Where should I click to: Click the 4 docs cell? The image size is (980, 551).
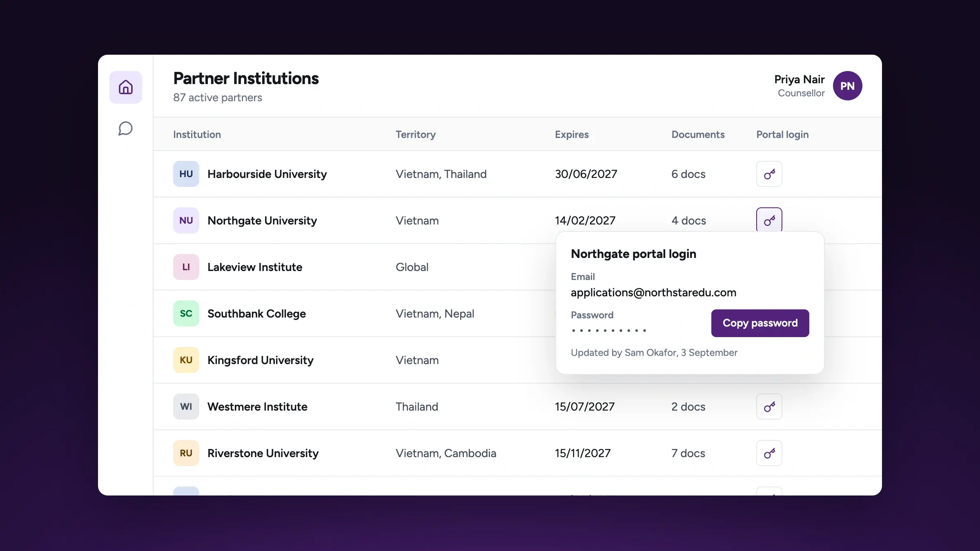[689, 221]
